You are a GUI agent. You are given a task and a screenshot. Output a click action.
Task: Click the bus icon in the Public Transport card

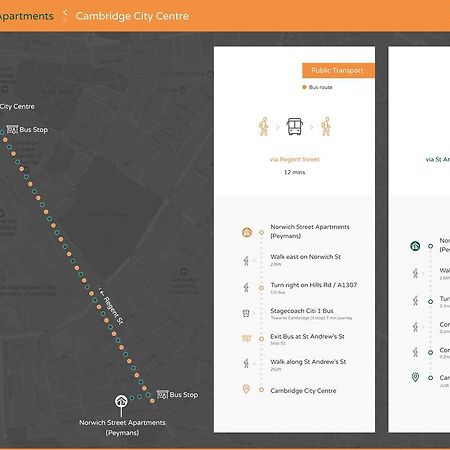pyautogui.click(x=295, y=126)
